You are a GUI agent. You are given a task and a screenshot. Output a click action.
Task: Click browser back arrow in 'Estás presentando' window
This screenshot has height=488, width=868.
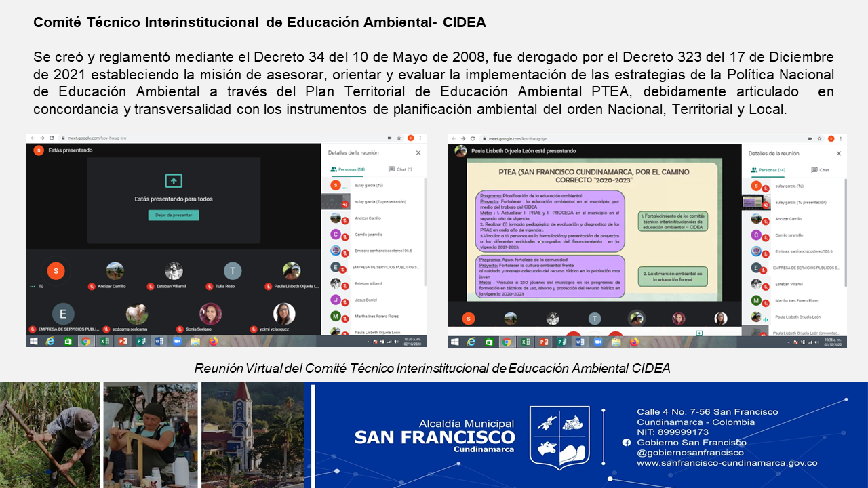[33, 138]
